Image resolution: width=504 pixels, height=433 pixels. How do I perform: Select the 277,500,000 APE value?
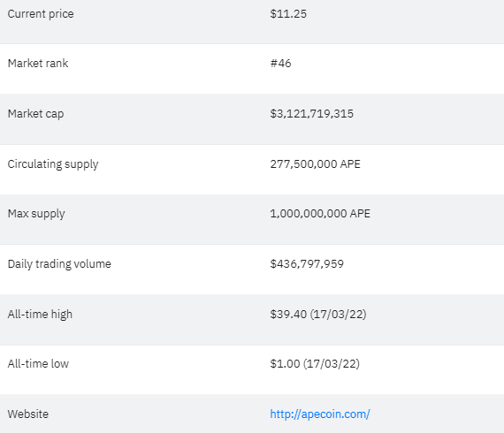coord(315,164)
